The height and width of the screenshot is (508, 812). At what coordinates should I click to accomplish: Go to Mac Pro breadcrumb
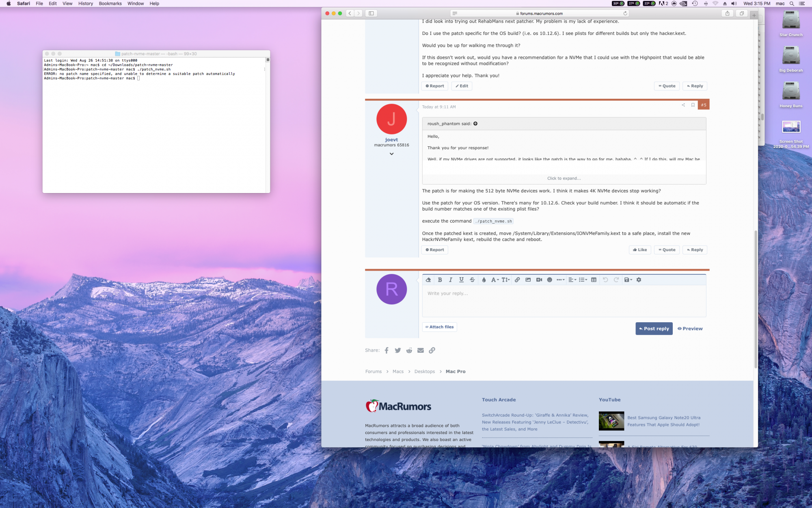pyautogui.click(x=456, y=371)
